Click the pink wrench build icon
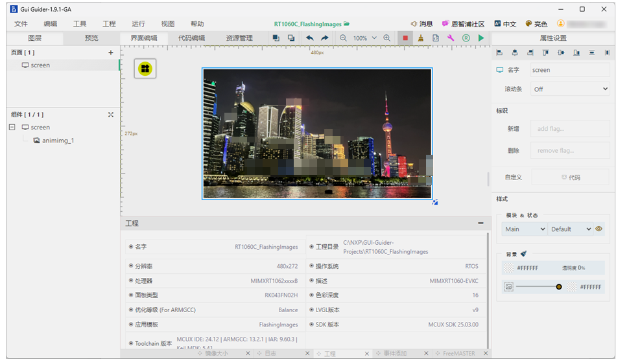 (x=451, y=38)
